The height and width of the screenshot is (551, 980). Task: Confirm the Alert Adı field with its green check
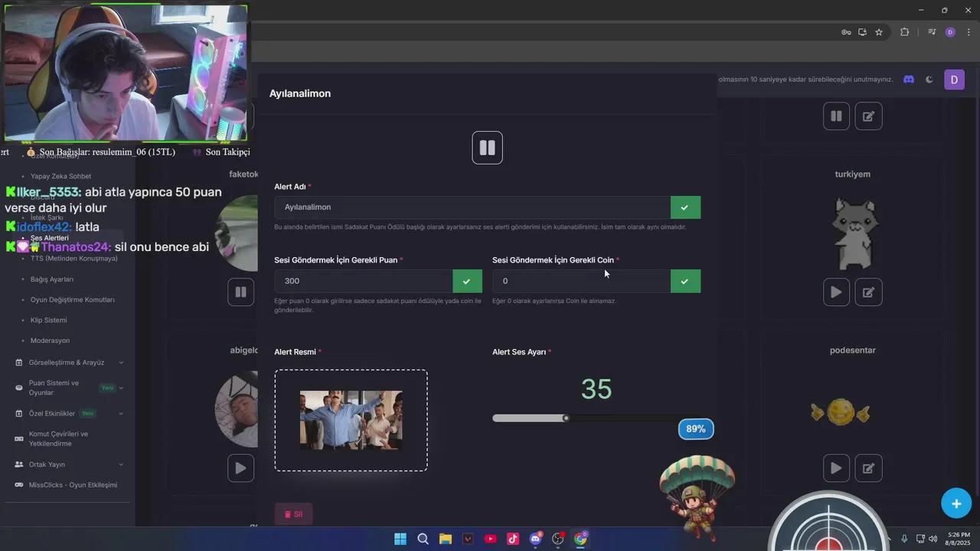coord(685,207)
